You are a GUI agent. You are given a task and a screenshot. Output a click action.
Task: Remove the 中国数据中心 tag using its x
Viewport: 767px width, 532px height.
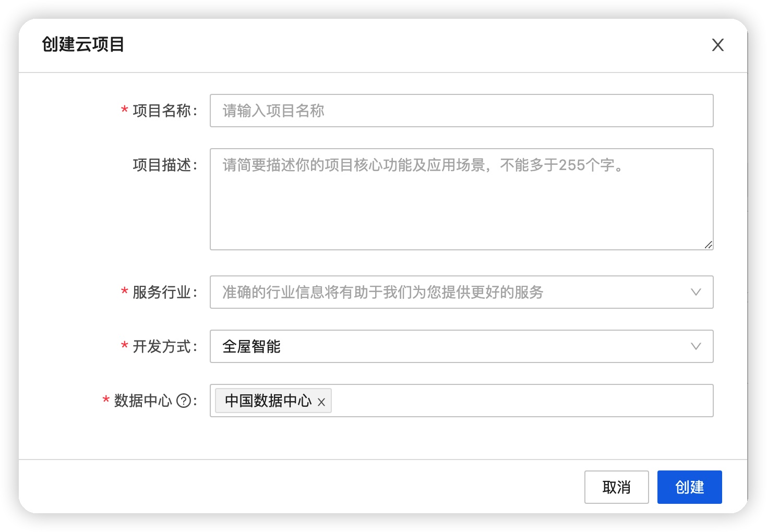tap(321, 402)
